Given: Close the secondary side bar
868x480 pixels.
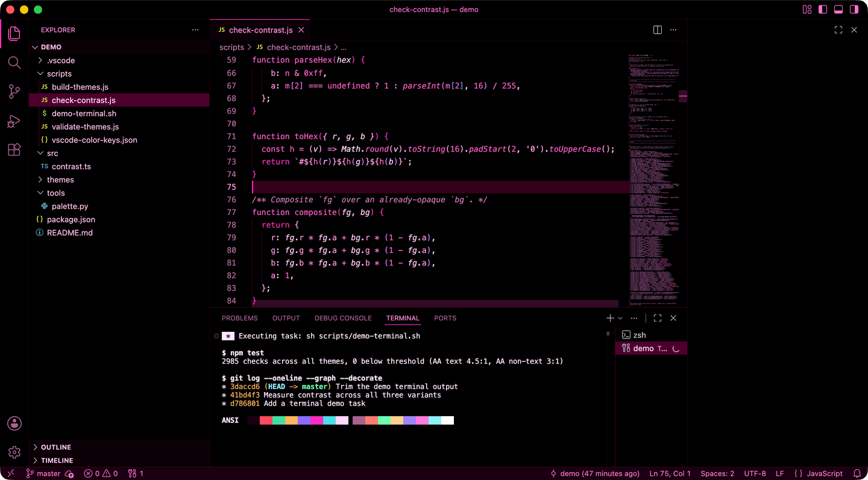Looking at the screenshot, I should (x=854, y=30).
